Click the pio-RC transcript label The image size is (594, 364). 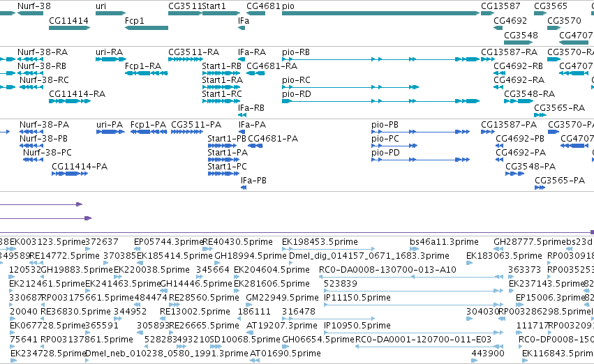click(x=296, y=80)
